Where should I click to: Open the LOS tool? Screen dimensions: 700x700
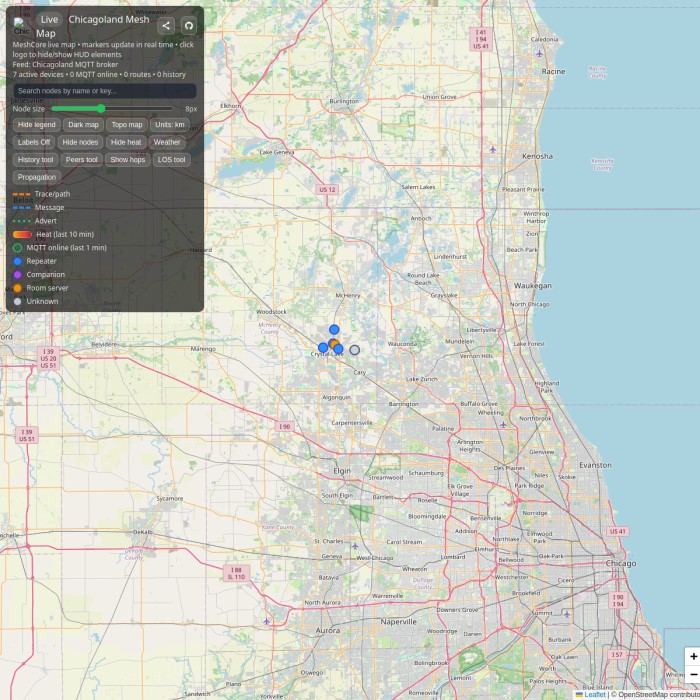click(x=171, y=159)
